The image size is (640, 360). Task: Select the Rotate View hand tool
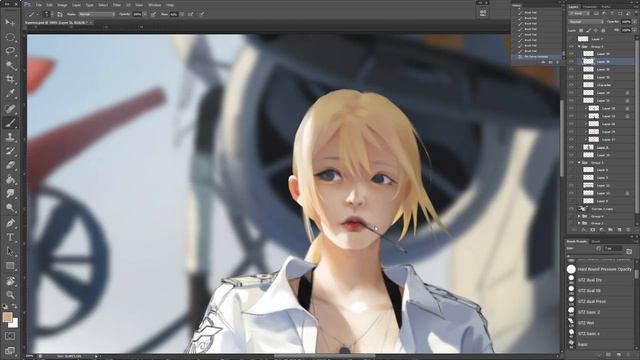pyautogui.click(x=10, y=280)
